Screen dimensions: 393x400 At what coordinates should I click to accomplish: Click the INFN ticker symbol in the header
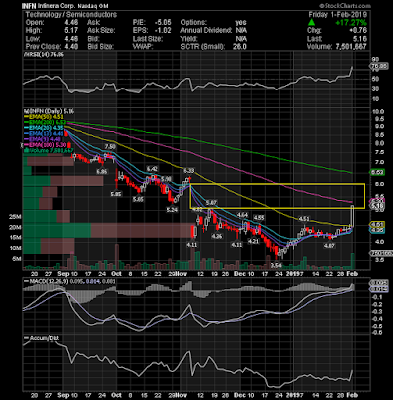[x=29, y=6]
